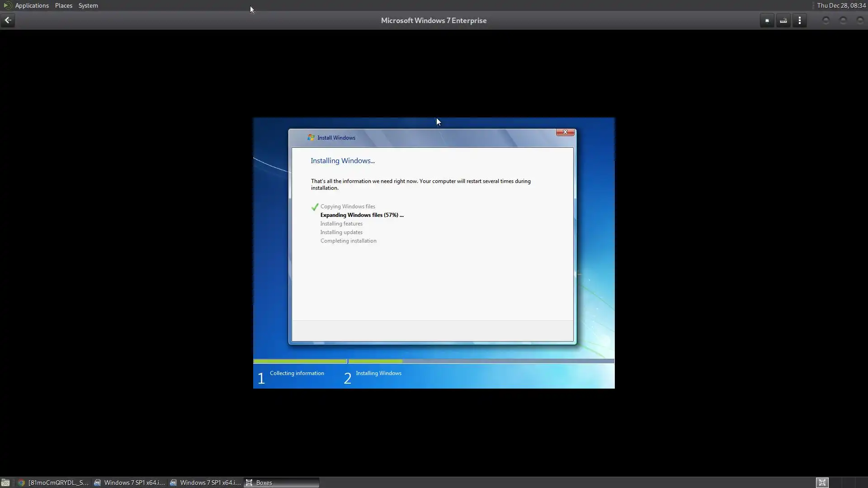Switch to first Windows 7 SP1 x64 task

click(x=129, y=483)
